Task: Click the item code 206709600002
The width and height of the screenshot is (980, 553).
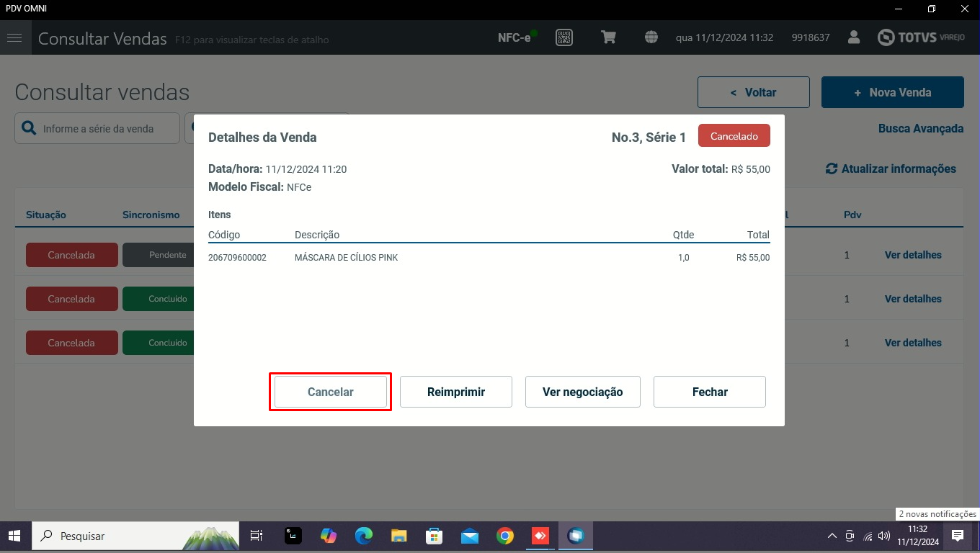Action: pyautogui.click(x=237, y=258)
